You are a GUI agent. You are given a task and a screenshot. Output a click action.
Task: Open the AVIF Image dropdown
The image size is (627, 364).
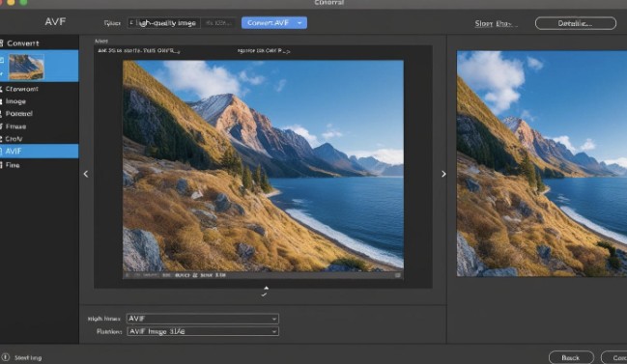tap(203, 331)
